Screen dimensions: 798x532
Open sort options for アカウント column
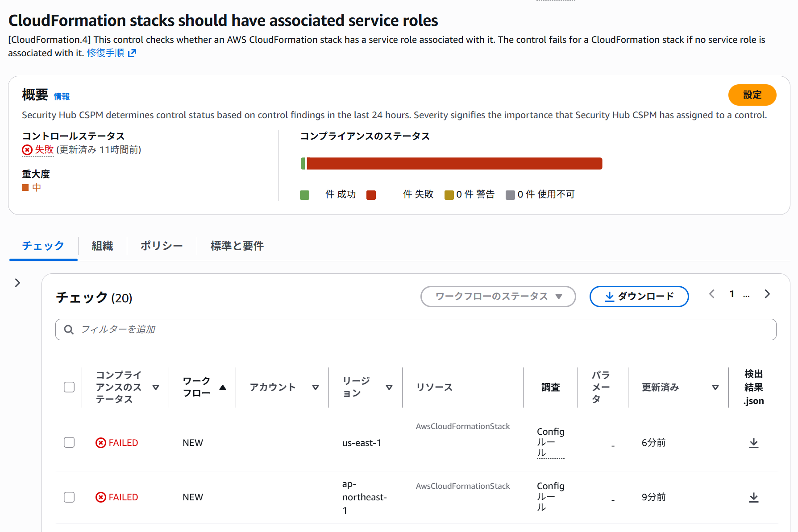click(316, 388)
